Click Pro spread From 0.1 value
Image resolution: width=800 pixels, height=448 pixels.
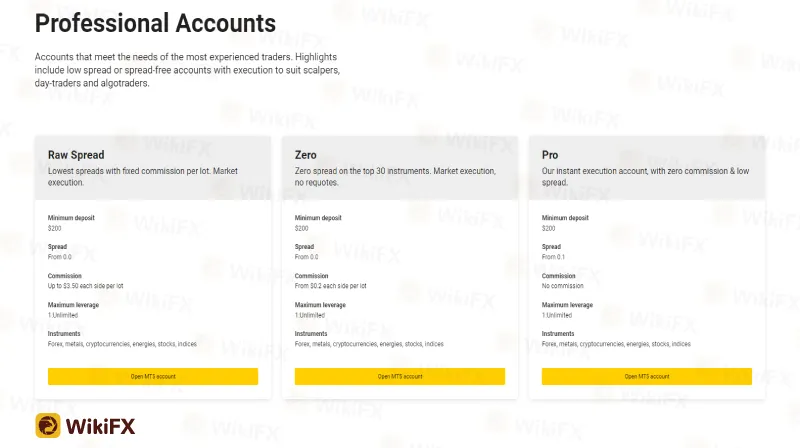tap(554, 257)
